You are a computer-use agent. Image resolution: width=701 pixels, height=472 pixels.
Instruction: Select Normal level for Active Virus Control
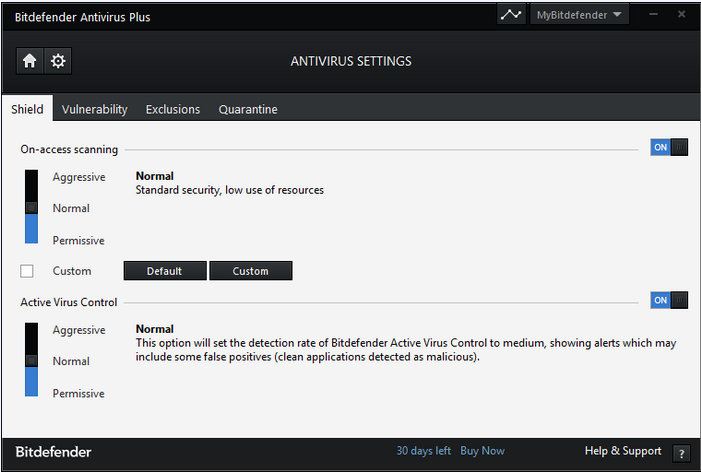71,361
